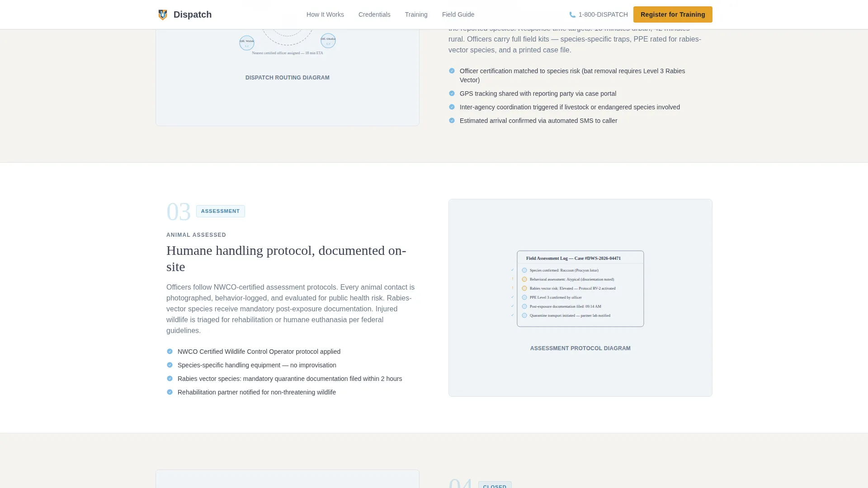Click blue circle beside 'Species confirmed: Raccoon'
Viewport: 868px width, 488px height.
pyautogui.click(x=524, y=270)
